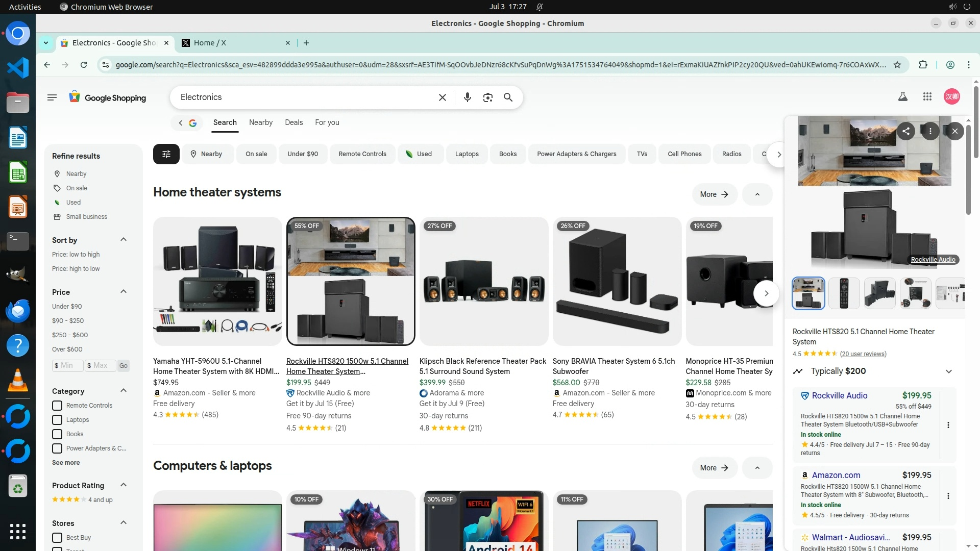Click the filter sliders icon button
This screenshot has width=980, height=551.
coord(166,154)
